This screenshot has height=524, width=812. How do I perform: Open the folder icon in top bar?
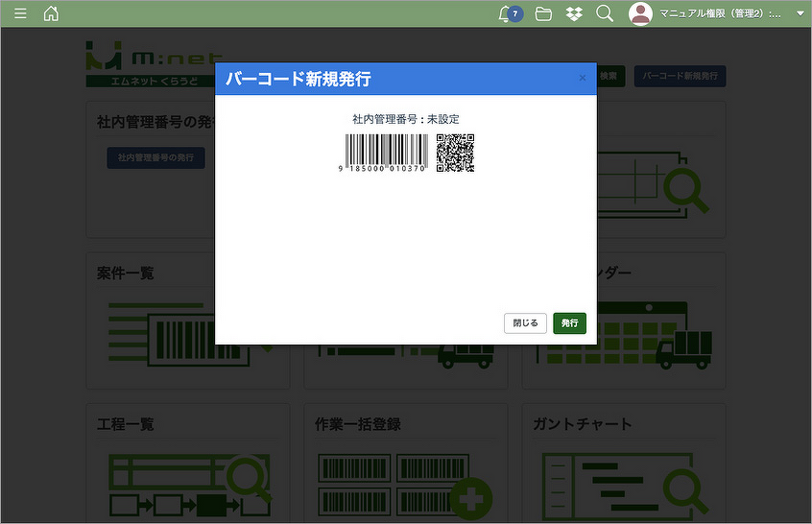pos(542,14)
